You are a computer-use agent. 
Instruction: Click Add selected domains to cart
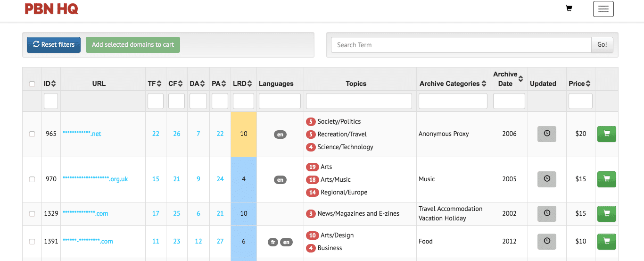coord(133,45)
